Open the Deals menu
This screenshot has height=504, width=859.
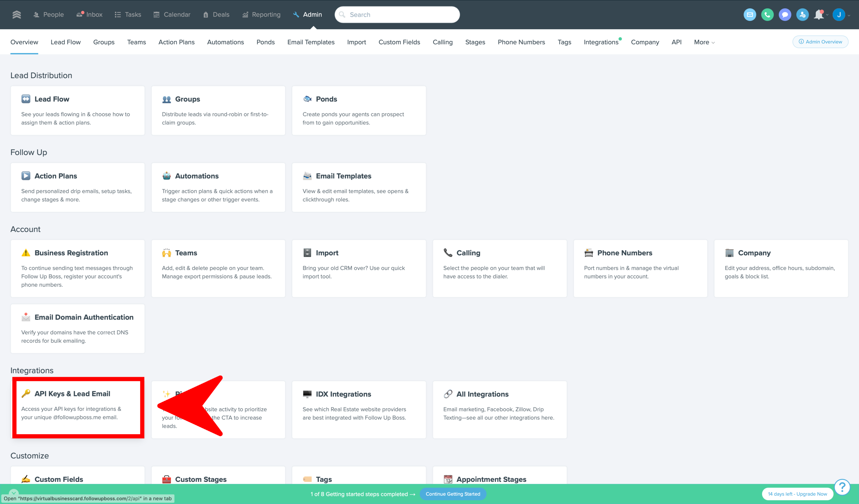pyautogui.click(x=216, y=15)
